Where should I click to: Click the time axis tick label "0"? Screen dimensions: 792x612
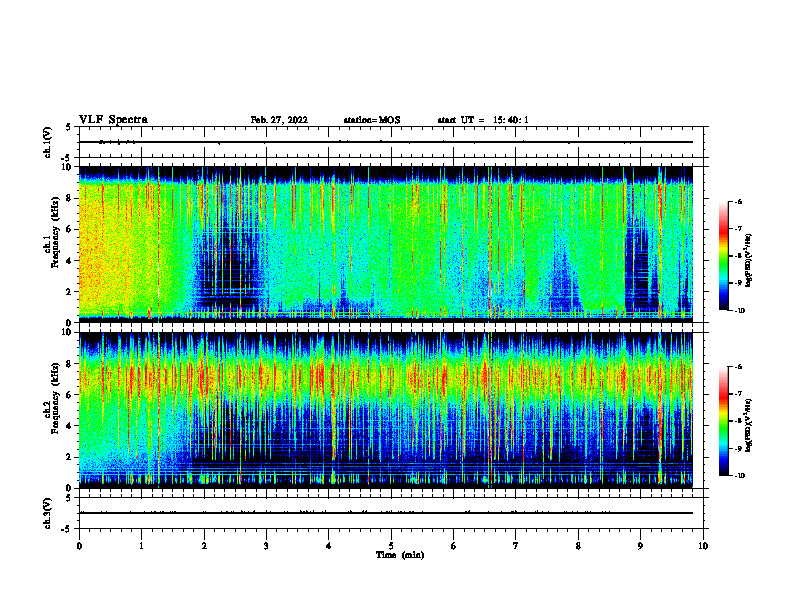[79, 546]
